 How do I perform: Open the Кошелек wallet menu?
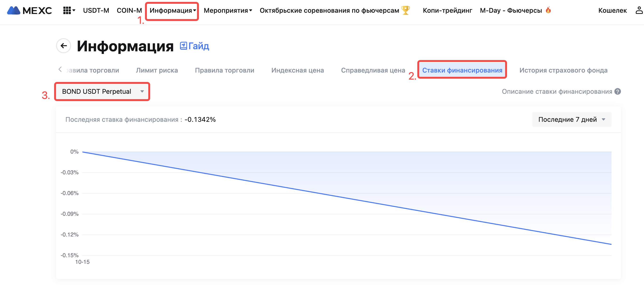tap(612, 11)
